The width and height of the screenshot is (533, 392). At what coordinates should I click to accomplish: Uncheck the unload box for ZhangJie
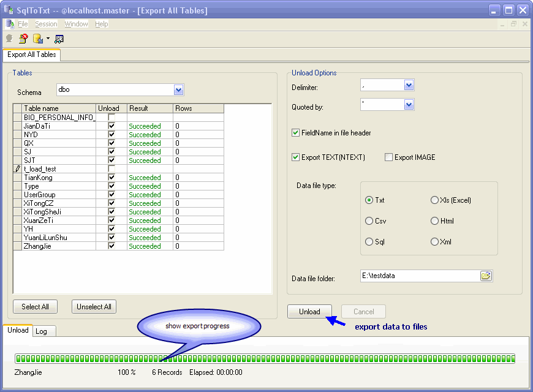click(x=112, y=246)
